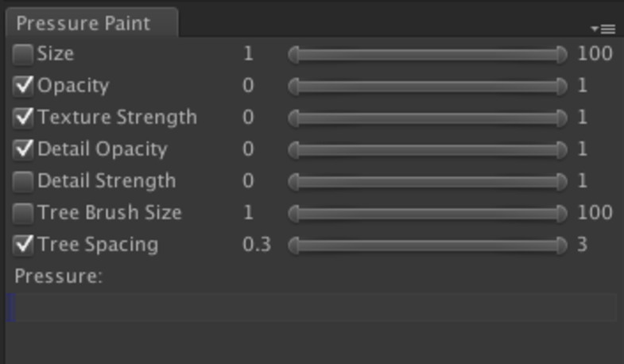Select the Pressure Paint tab

tap(91, 23)
